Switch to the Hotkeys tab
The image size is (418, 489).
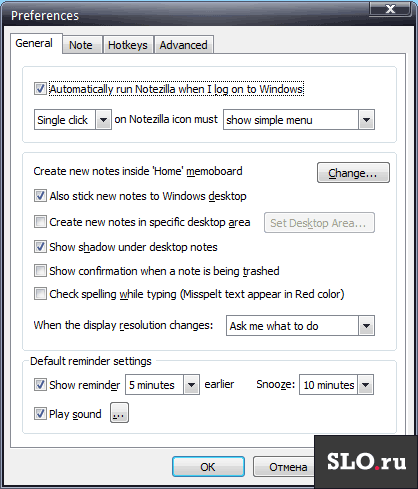click(x=128, y=45)
